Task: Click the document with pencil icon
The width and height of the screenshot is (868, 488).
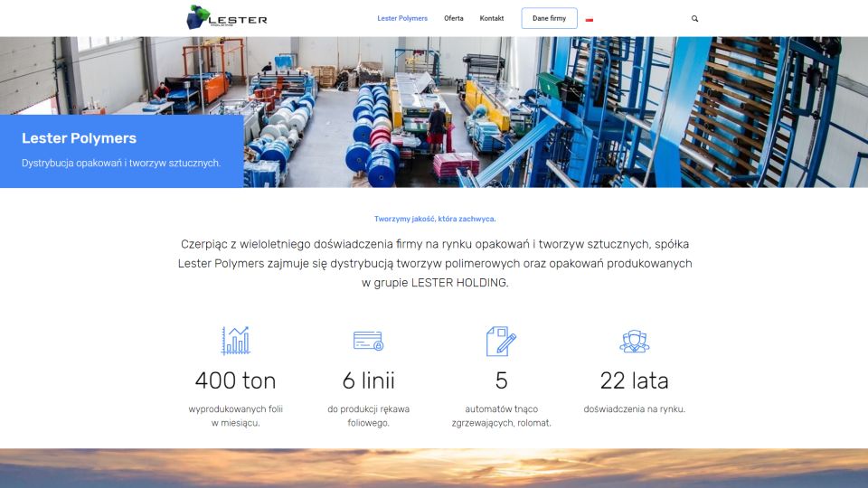Action: point(501,341)
